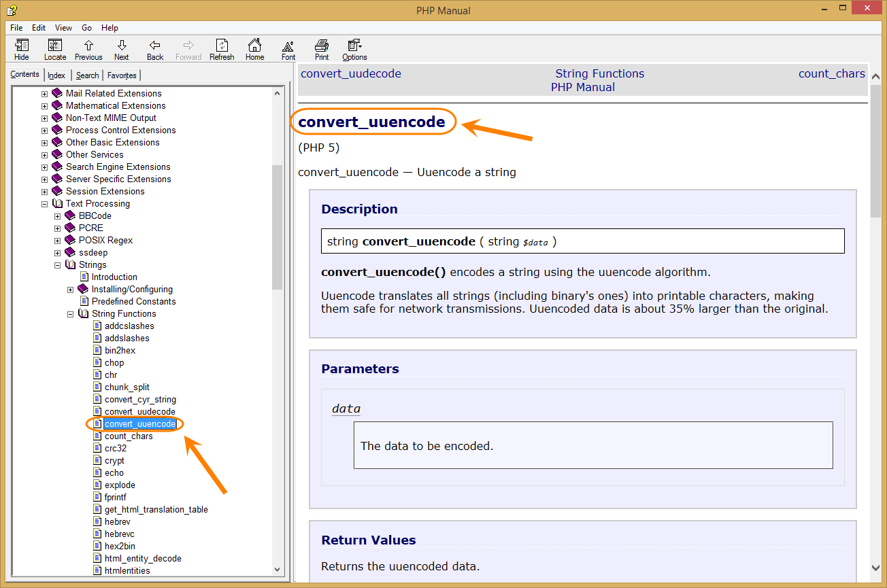The height and width of the screenshot is (588, 887).
Task: Follow the count_chars header link
Action: 832,73
